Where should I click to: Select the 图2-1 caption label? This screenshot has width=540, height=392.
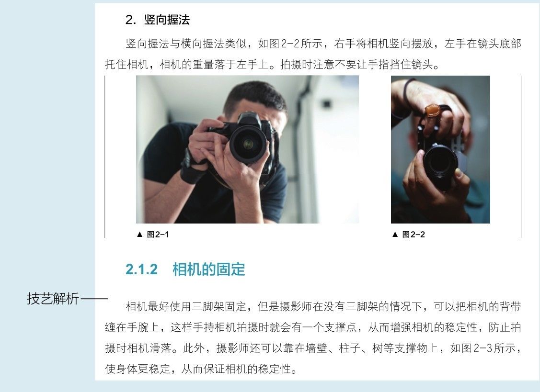pos(158,235)
